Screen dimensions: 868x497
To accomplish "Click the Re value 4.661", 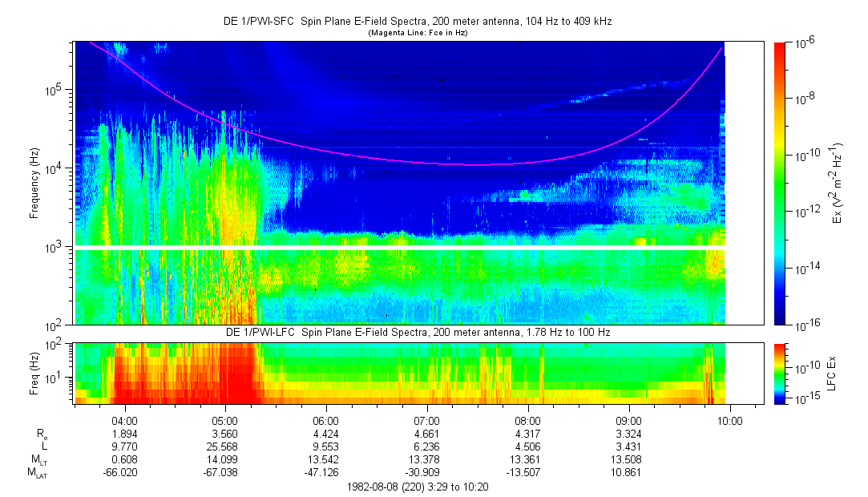I will click(427, 434).
